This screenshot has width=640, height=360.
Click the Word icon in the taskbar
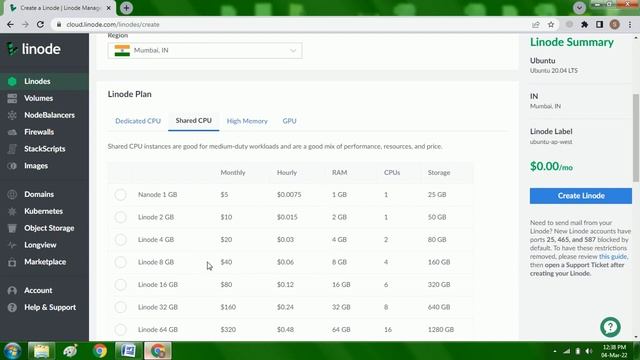click(128, 351)
